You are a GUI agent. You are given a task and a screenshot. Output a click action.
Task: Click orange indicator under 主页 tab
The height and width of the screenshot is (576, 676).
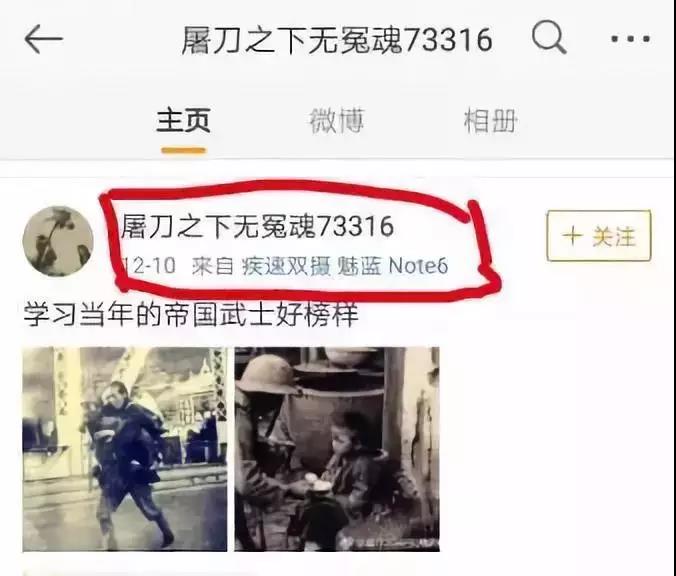pyautogui.click(x=184, y=150)
